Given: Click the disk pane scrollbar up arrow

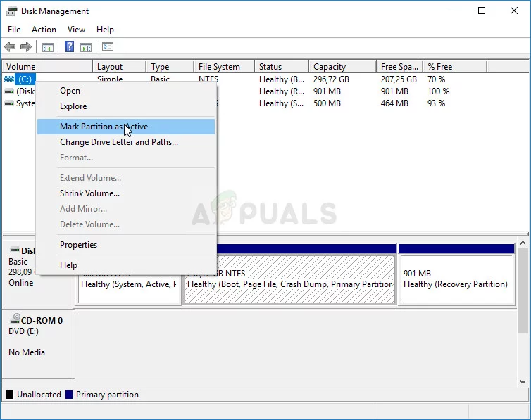Looking at the screenshot, I should pyautogui.click(x=523, y=243).
